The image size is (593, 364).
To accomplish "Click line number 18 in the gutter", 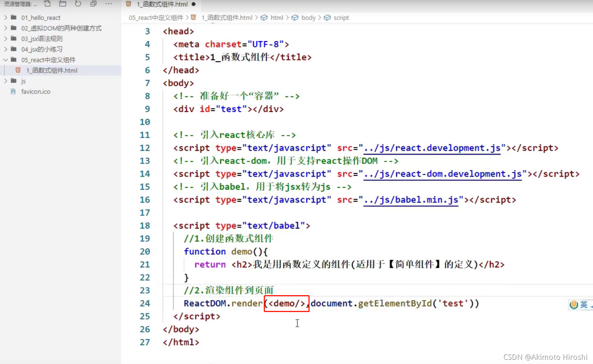I will [x=145, y=226].
